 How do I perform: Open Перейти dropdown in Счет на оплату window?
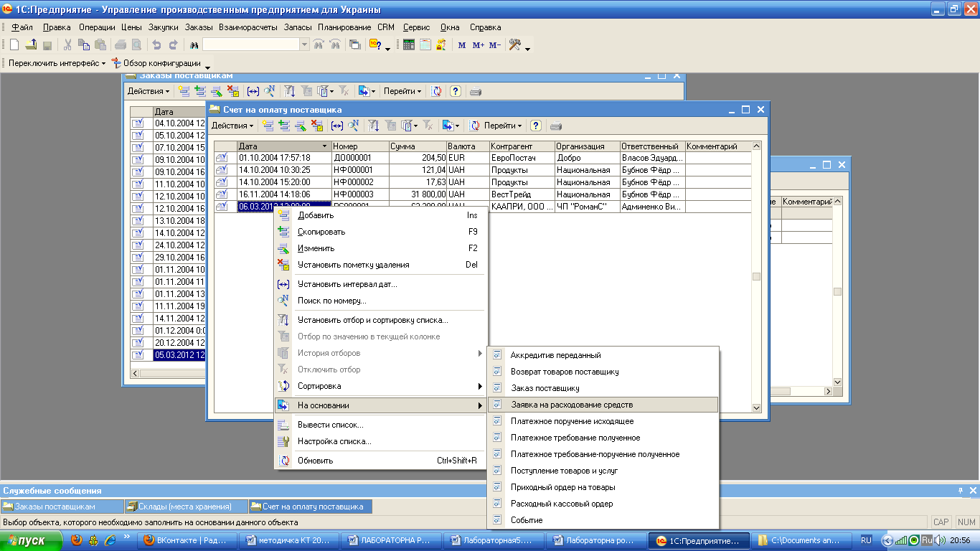503,126
